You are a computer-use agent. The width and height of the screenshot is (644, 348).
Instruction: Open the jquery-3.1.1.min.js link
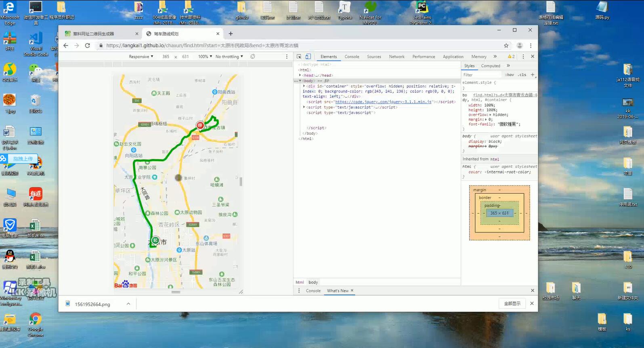[x=383, y=102]
